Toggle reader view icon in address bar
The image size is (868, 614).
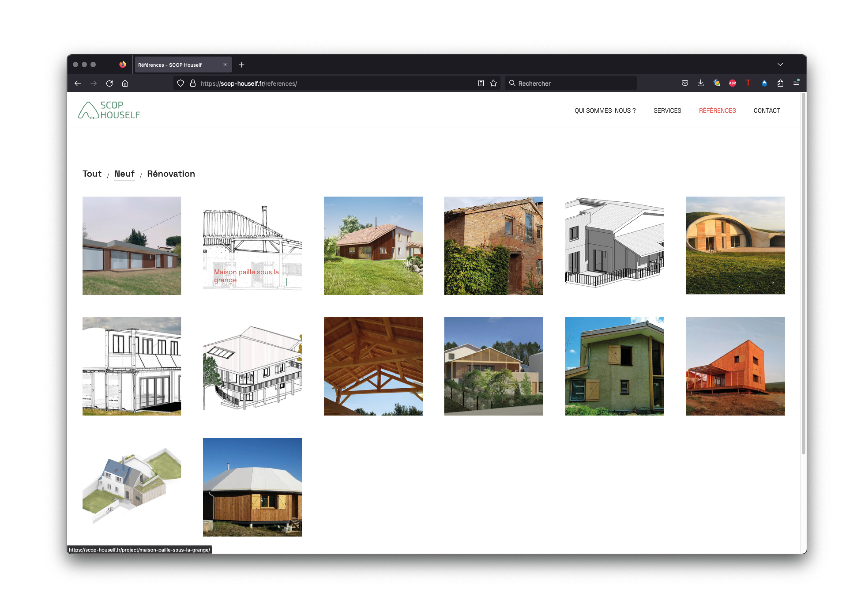(x=481, y=83)
